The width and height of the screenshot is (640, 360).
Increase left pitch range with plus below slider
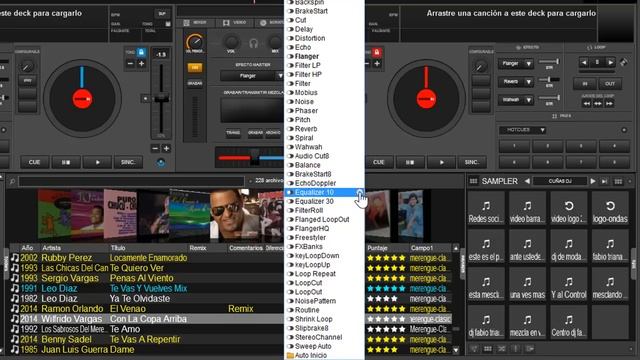pyautogui.click(x=166, y=149)
